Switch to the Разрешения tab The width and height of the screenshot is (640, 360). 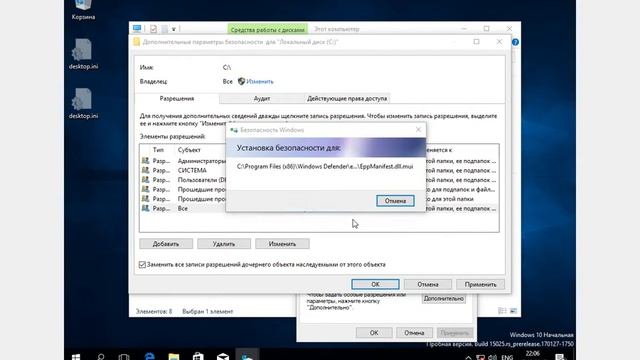click(x=177, y=98)
